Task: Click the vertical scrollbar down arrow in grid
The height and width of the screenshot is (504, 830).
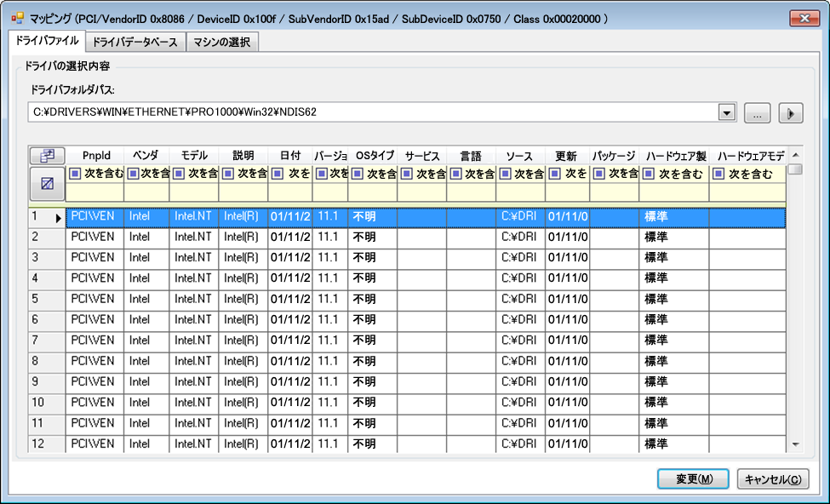Action: coord(795,444)
